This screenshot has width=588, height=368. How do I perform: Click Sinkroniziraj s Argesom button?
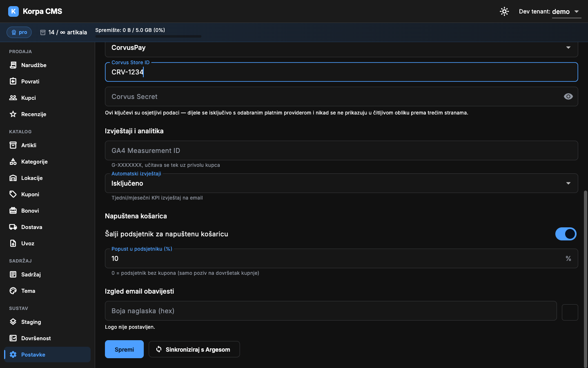pyautogui.click(x=194, y=349)
